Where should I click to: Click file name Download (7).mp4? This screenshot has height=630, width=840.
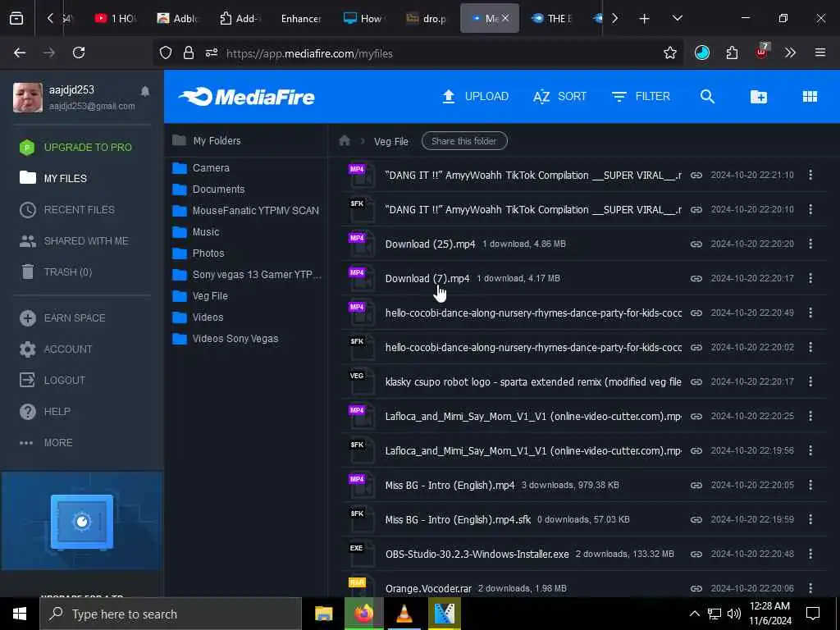pyautogui.click(x=427, y=279)
